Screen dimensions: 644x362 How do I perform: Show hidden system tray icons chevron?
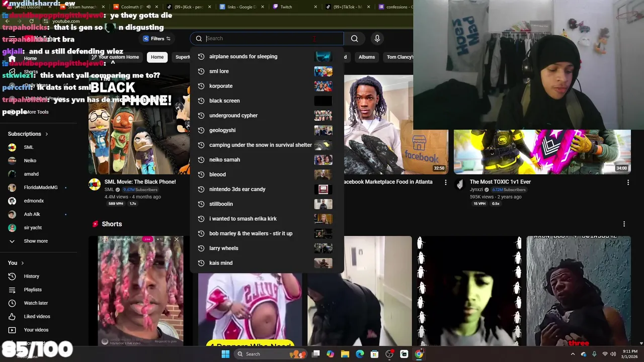[573, 354]
